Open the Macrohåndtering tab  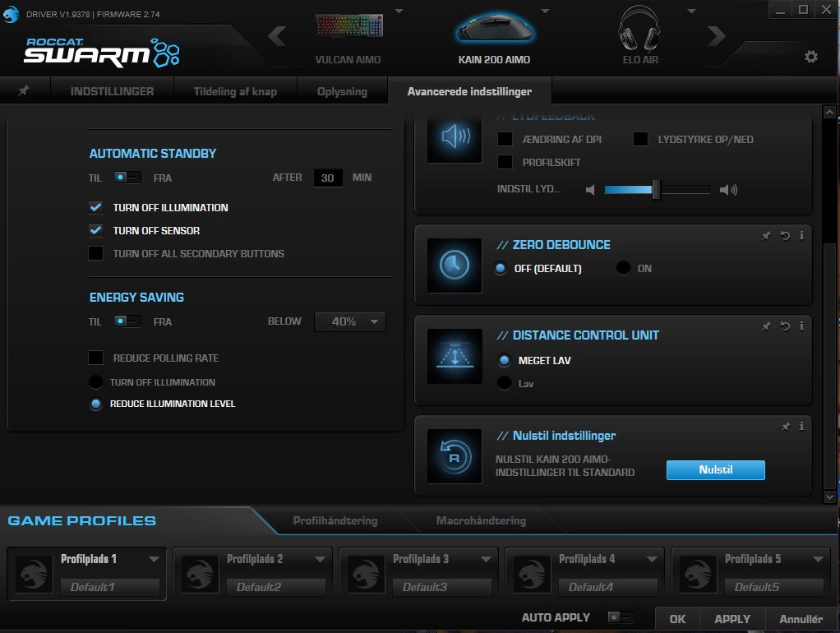coord(481,520)
